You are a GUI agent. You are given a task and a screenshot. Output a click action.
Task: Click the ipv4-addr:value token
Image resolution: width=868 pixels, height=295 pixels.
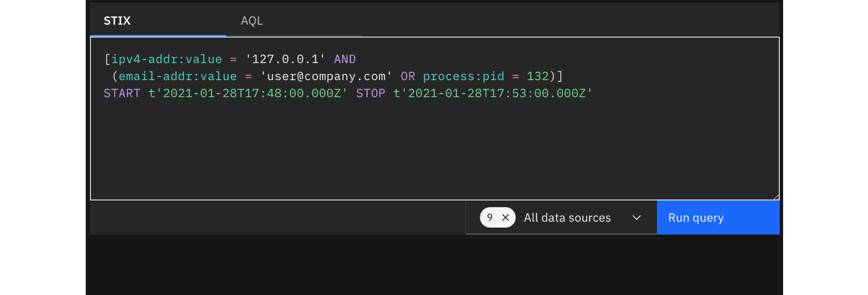click(166, 59)
